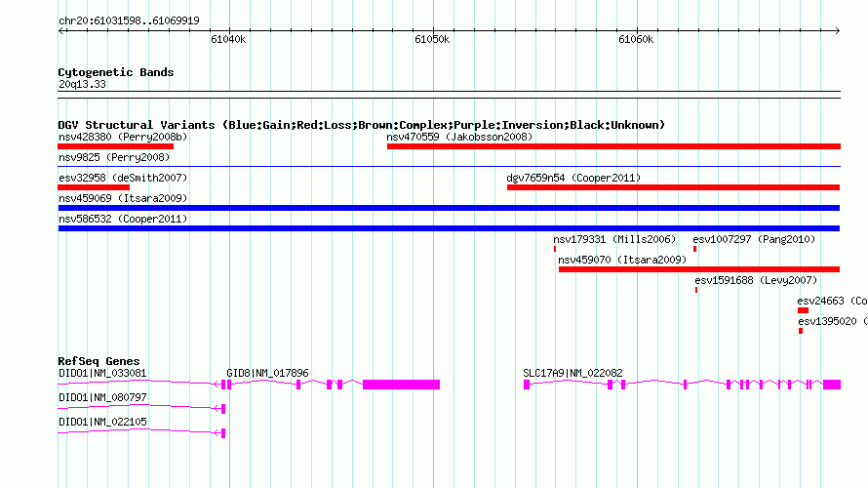This screenshot has width=868, height=488.
Task: Click the dgv7659n54 (Cooper2011) label
Action: 573,178
